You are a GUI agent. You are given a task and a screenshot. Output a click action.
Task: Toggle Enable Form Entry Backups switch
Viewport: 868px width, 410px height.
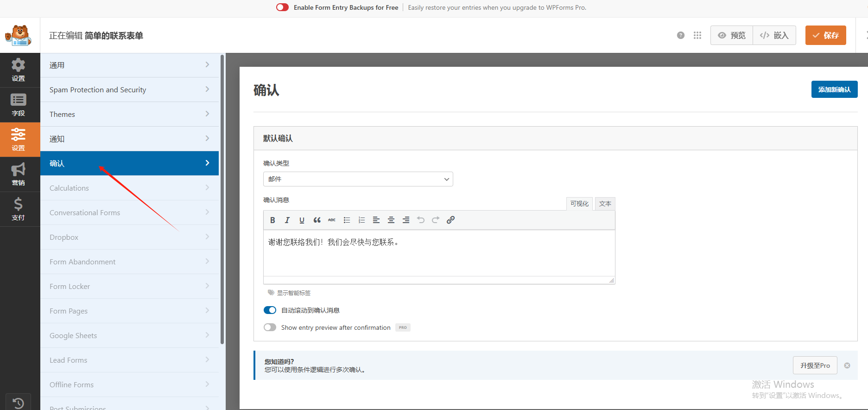(x=282, y=7)
